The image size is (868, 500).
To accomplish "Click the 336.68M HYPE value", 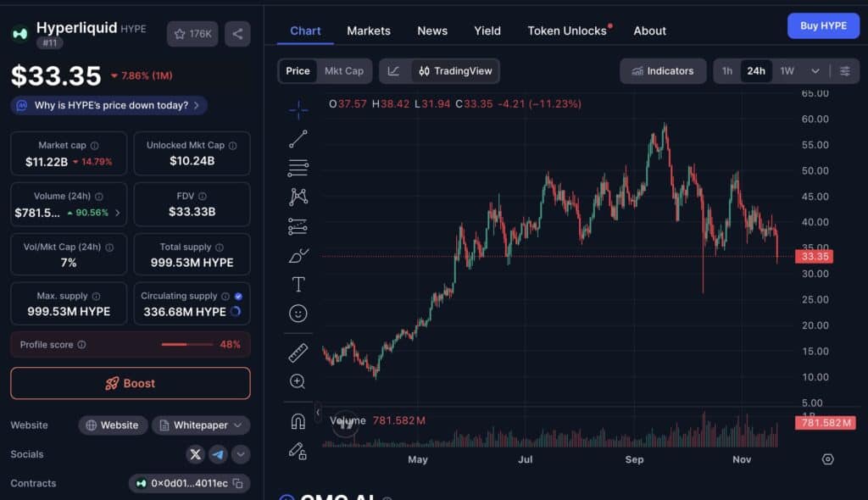I will [x=184, y=312].
